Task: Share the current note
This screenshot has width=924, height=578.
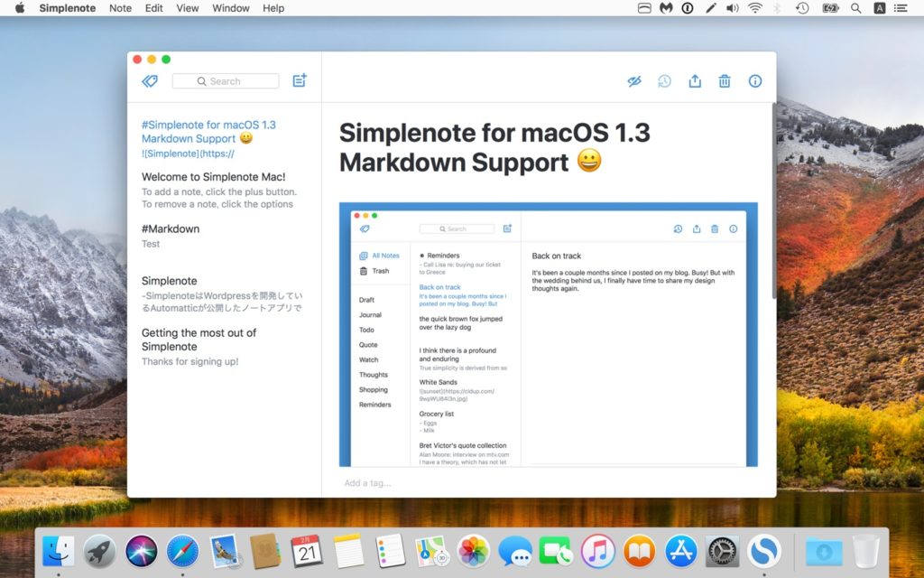Action: point(695,81)
